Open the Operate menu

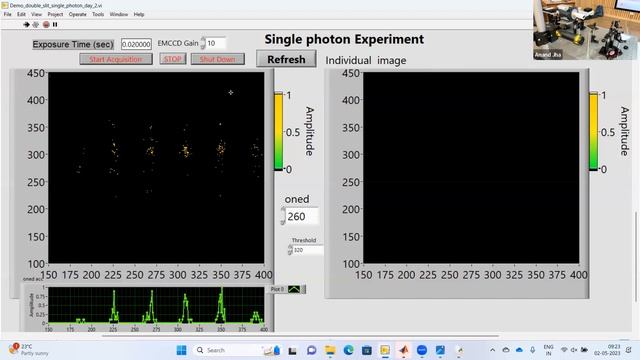tap(78, 14)
